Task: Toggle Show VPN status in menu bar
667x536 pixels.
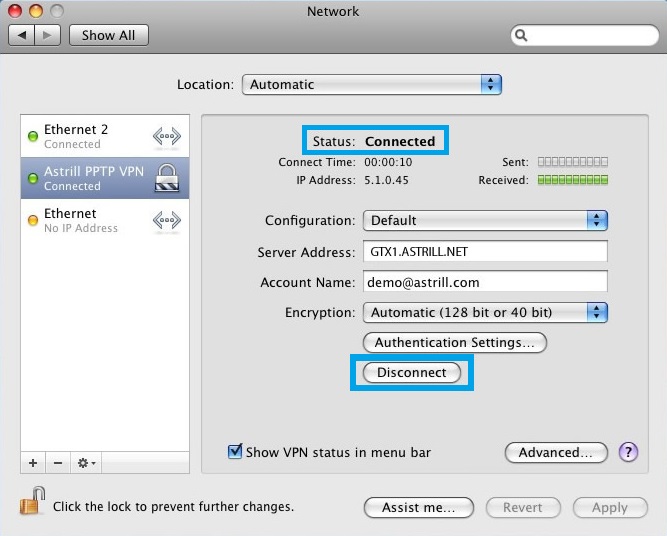Action: [236, 452]
